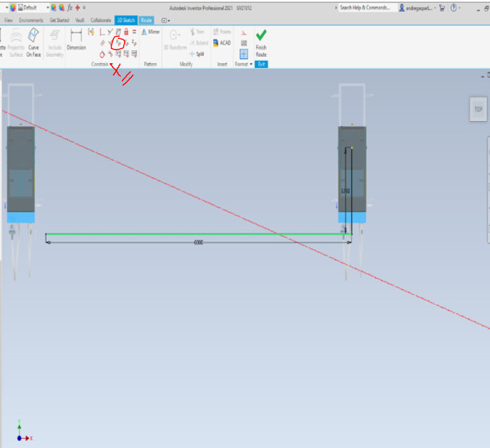The height and width of the screenshot is (448, 490).
Task: Open the 3D Transform tool
Action: [175, 40]
